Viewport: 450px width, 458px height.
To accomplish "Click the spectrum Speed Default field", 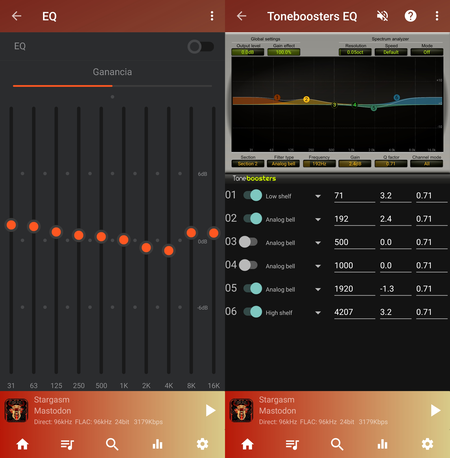I will (391, 52).
